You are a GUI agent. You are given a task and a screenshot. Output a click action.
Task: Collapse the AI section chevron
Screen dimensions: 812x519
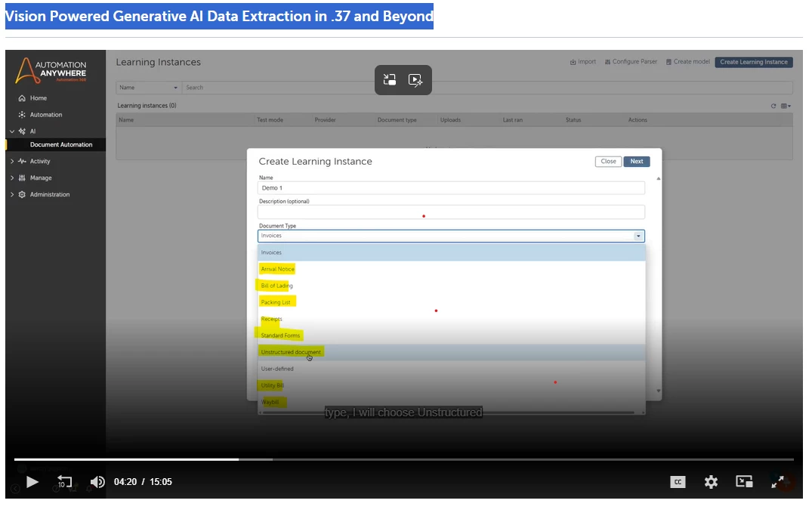12,131
